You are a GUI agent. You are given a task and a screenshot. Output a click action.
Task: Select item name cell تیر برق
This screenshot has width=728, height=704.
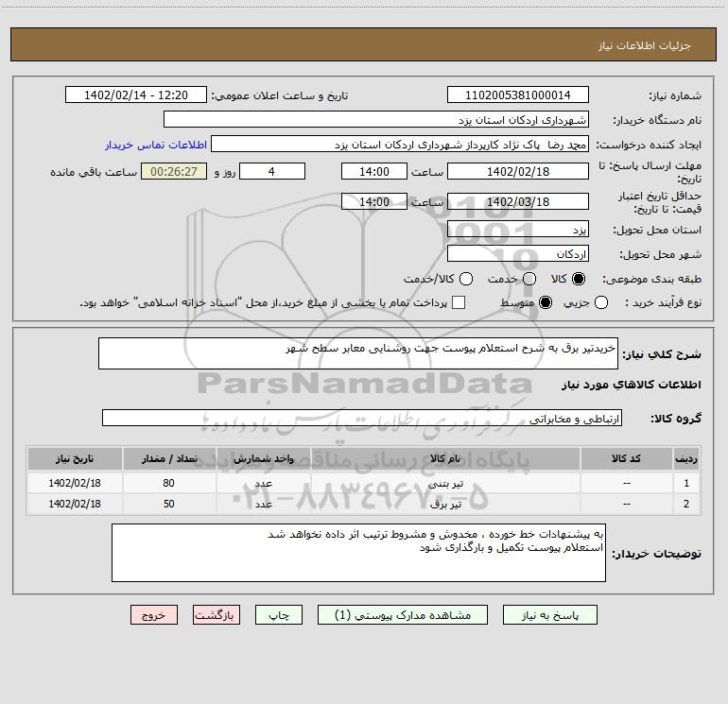point(444,504)
